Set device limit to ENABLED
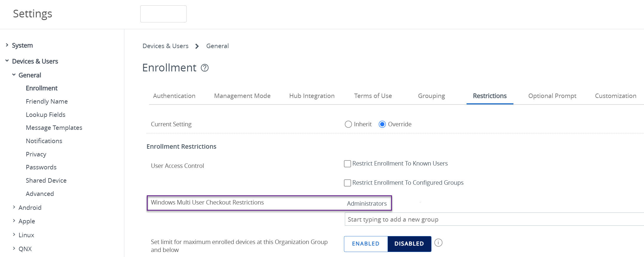 [x=365, y=244]
